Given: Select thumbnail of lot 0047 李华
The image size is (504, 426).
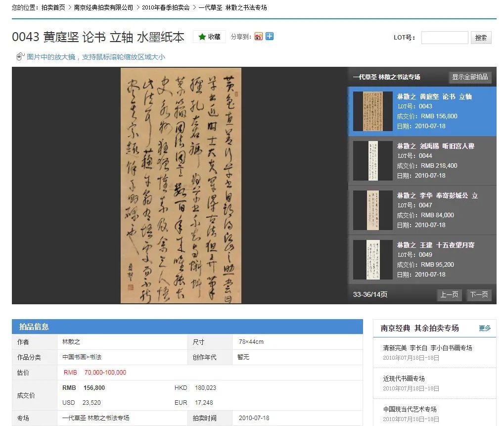Looking at the screenshot, I should [x=373, y=210].
